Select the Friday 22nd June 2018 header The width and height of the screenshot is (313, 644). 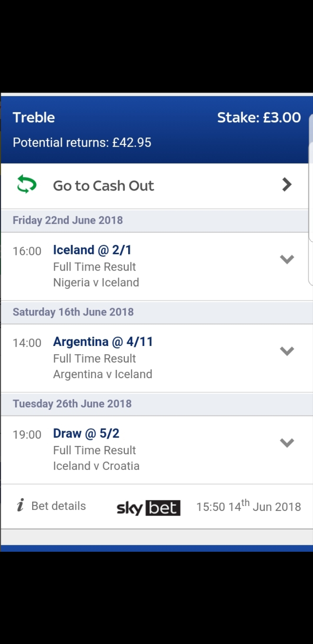tap(68, 220)
